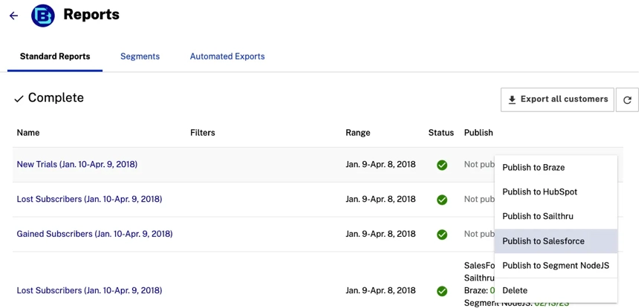Click the refresh icon button

pos(627,99)
